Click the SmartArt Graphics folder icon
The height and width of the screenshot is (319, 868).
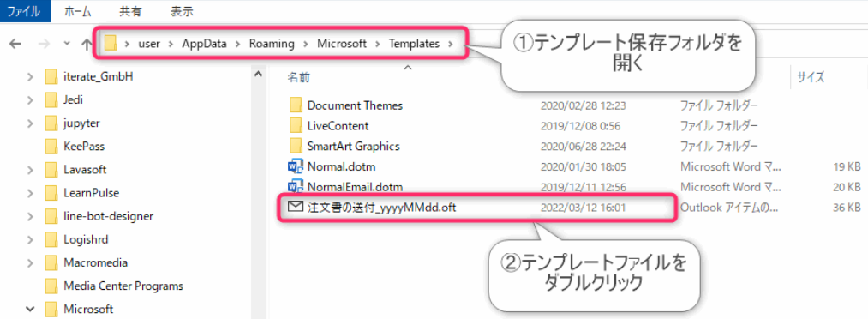tap(296, 146)
